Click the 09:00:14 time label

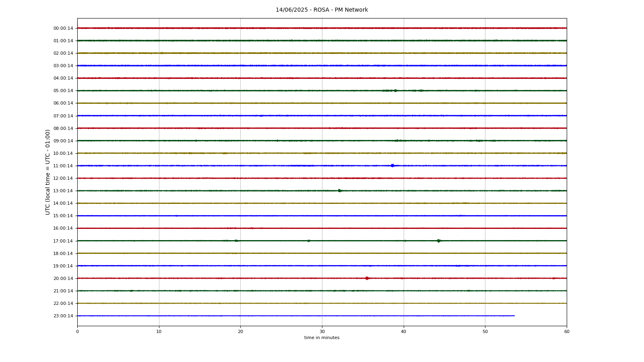click(63, 141)
